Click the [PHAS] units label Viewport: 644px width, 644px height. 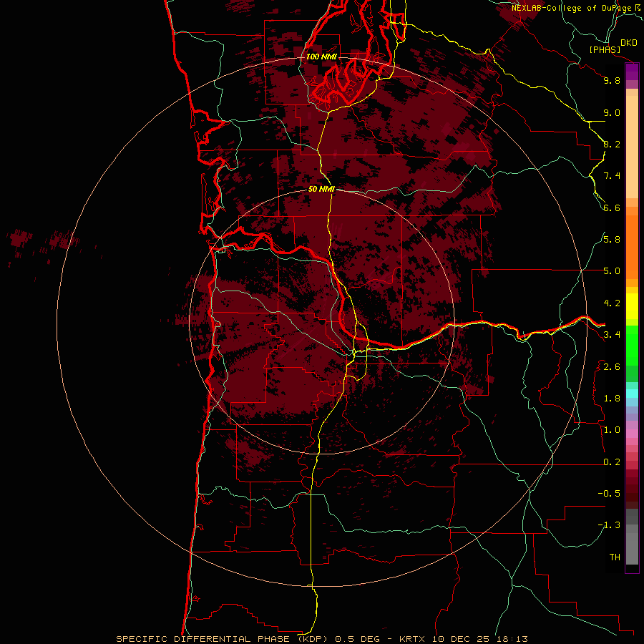(605, 49)
